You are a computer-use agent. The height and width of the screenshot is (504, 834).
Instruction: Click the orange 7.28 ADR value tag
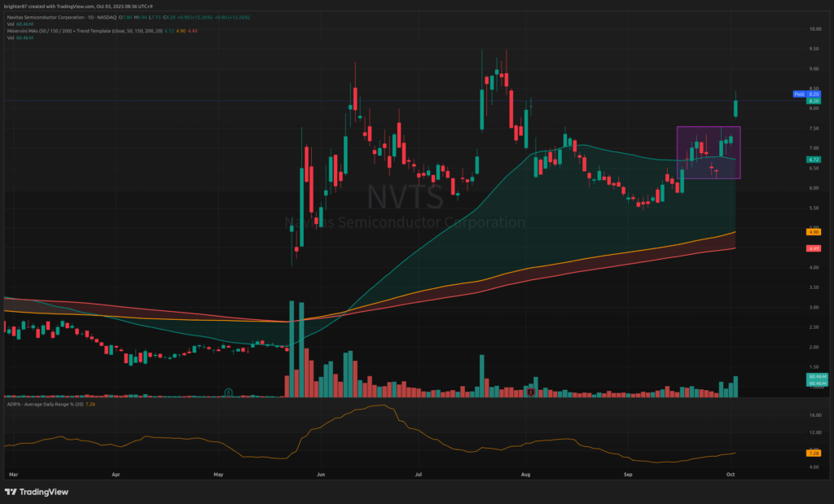click(813, 452)
